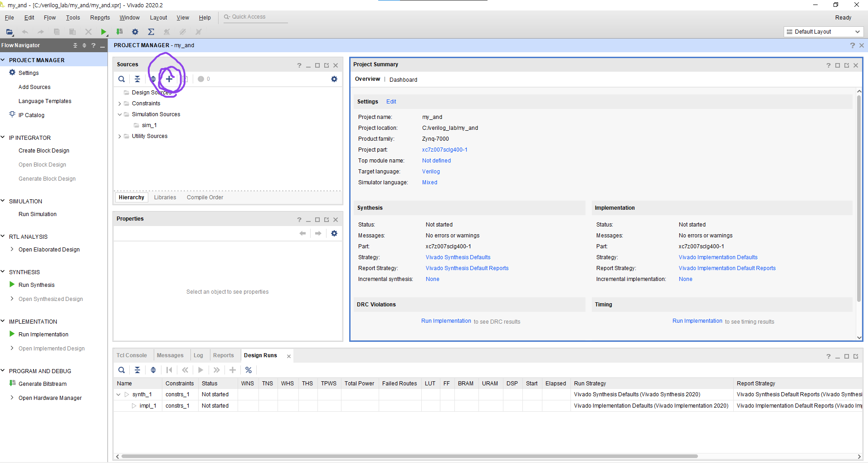Open the Reports menu
The image size is (868, 463).
100,18
